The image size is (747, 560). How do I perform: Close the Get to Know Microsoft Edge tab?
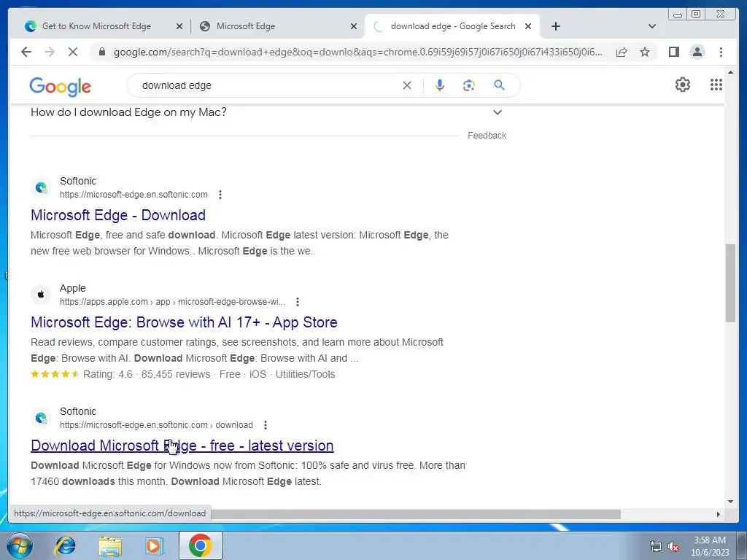179,27
